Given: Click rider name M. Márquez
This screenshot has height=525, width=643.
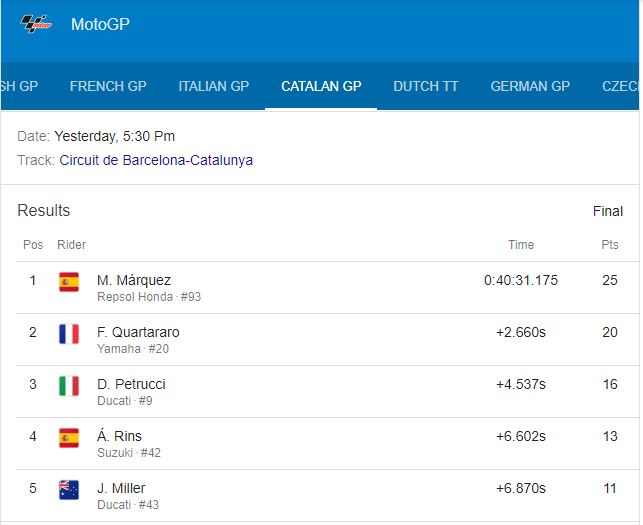Looking at the screenshot, I should [134, 280].
